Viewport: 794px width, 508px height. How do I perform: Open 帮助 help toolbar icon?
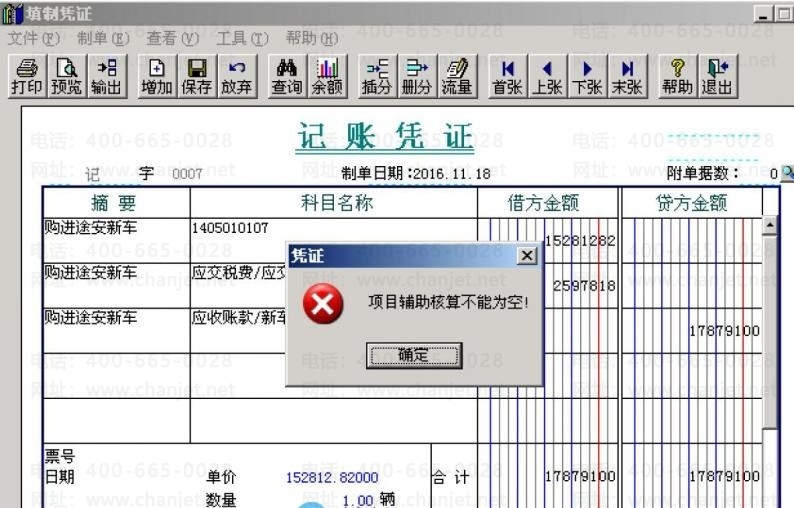[x=678, y=76]
